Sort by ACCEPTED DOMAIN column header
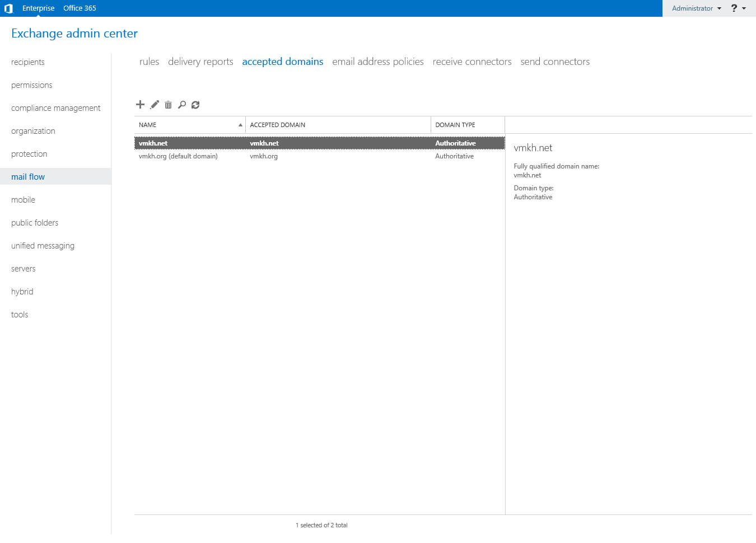The width and height of the screenshot is (756, 543). (x=338, y=125)
